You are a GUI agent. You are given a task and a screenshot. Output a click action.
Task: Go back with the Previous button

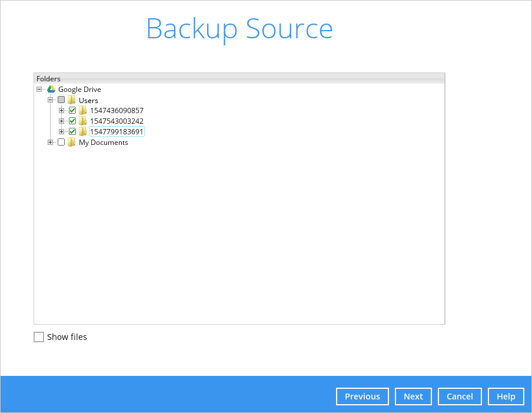(x=363, y=397)
